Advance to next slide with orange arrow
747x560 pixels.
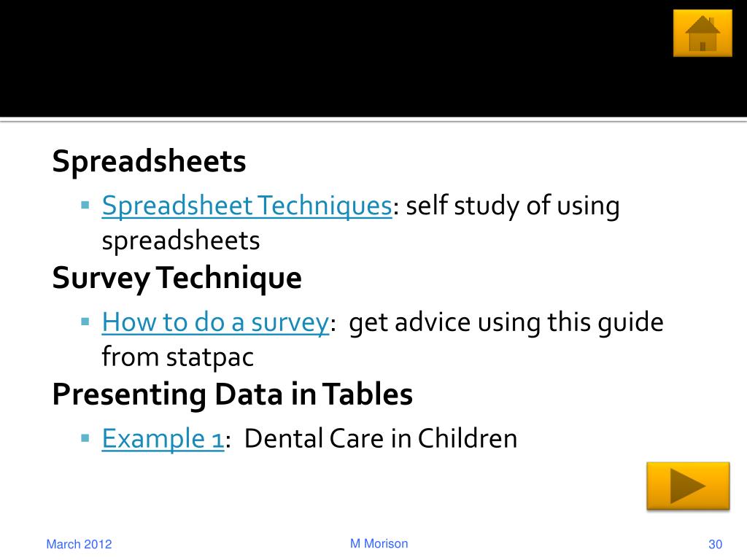tap(688, 486)
